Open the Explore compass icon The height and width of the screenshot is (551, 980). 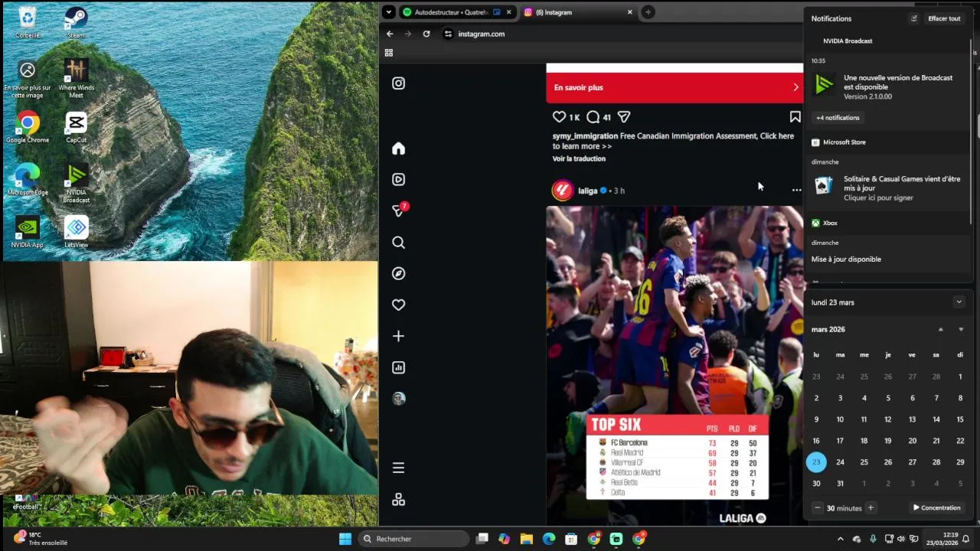tap(398, 273)
